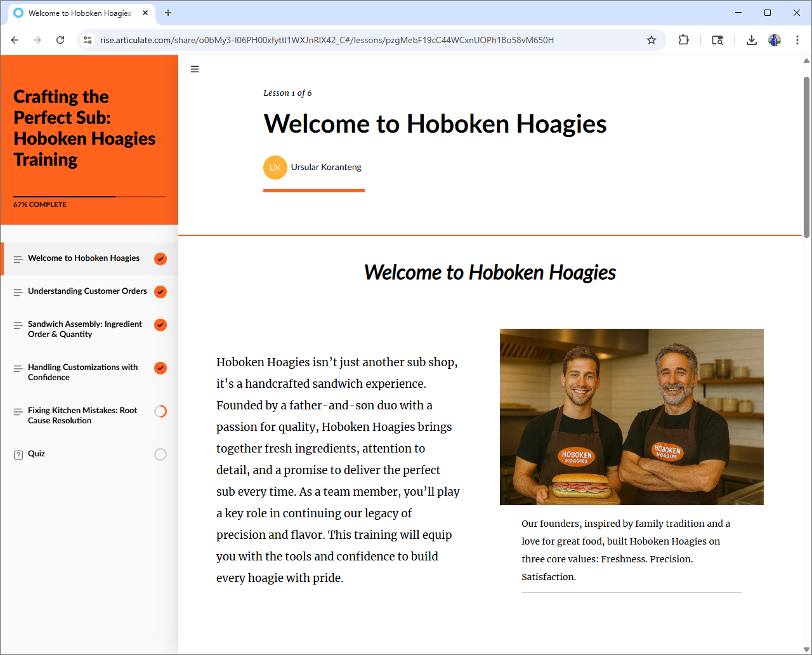Screen dimensions: 812x655
Task: Click the UK author avatar
Action: [275, 168]
